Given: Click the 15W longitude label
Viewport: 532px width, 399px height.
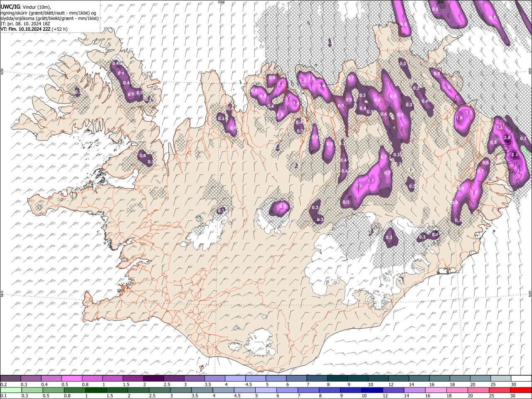Looking at the screenshot, I should pos(440,2).
